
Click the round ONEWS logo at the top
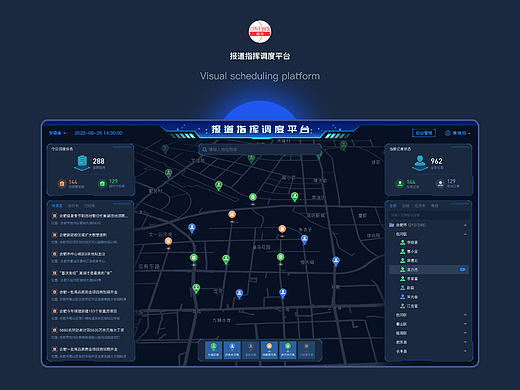[x=260, y=32]
